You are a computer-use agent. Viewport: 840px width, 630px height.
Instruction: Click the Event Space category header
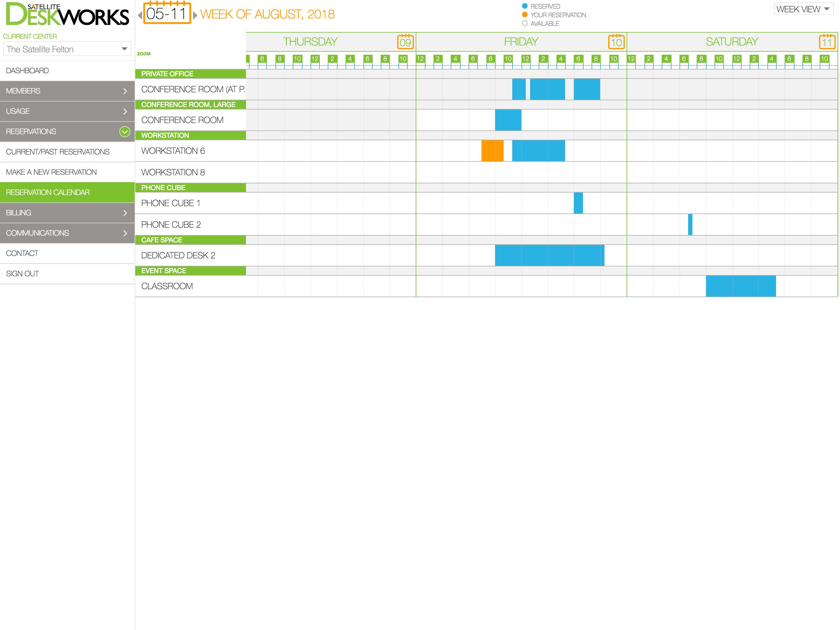(191, 270)
